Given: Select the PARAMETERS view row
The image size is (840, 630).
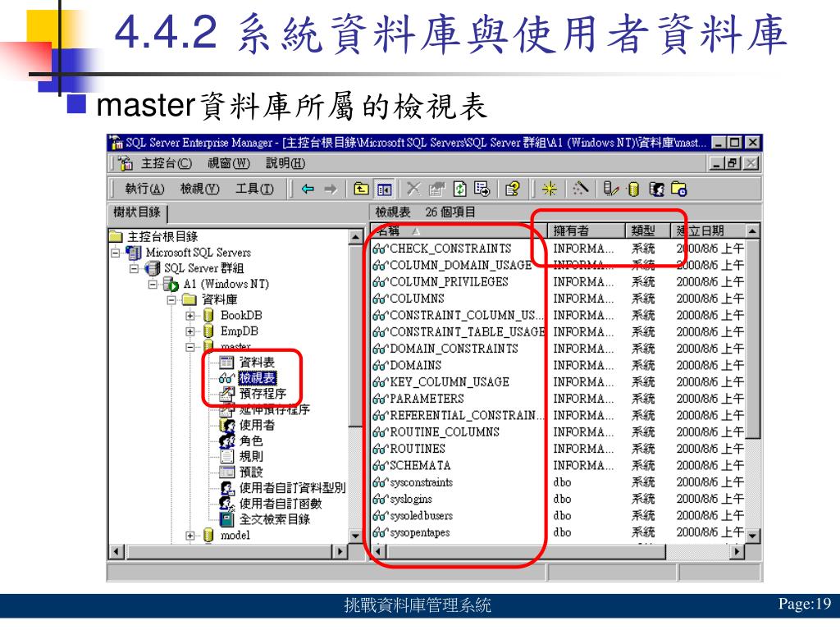Looking at the screenshot, I should (x=418, y=399).
